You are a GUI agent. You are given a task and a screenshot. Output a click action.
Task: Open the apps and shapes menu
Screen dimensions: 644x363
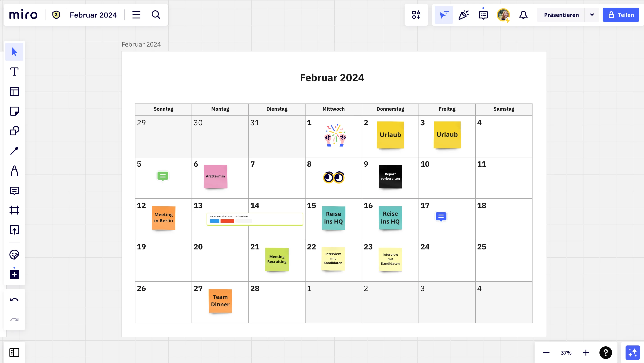coord(416,15)
